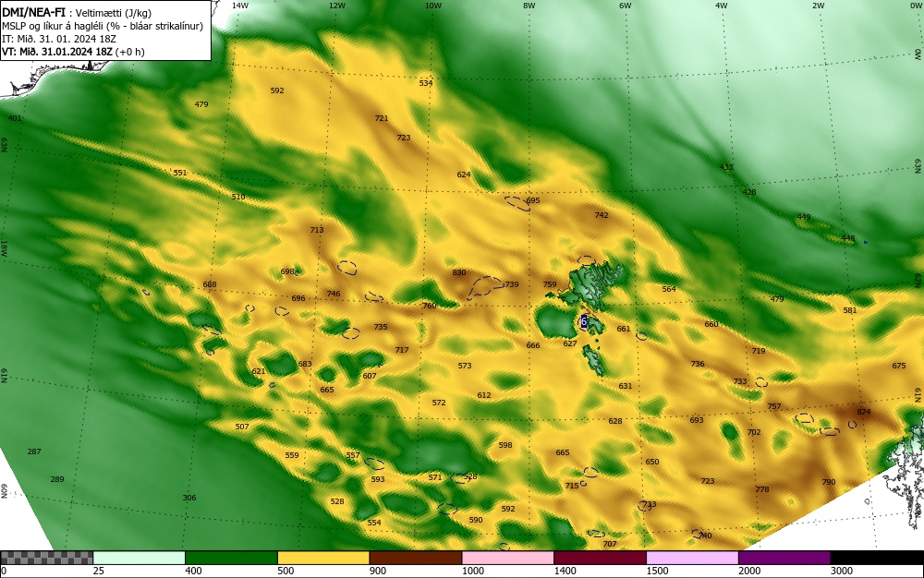
Task: Click the map value '695'
Action: click(533, 200)
